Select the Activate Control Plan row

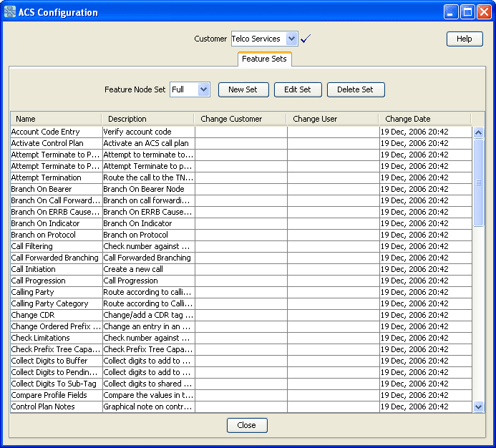241,143
